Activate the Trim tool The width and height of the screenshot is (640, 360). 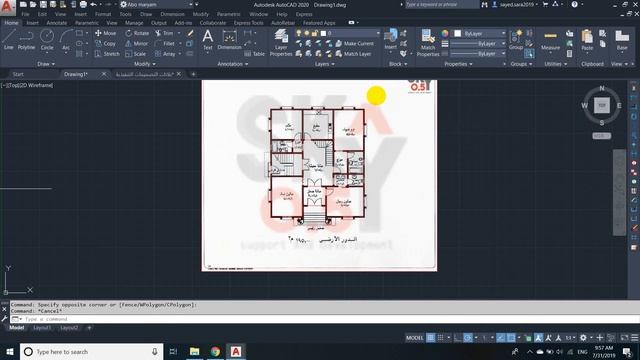[x=164, y=33]
